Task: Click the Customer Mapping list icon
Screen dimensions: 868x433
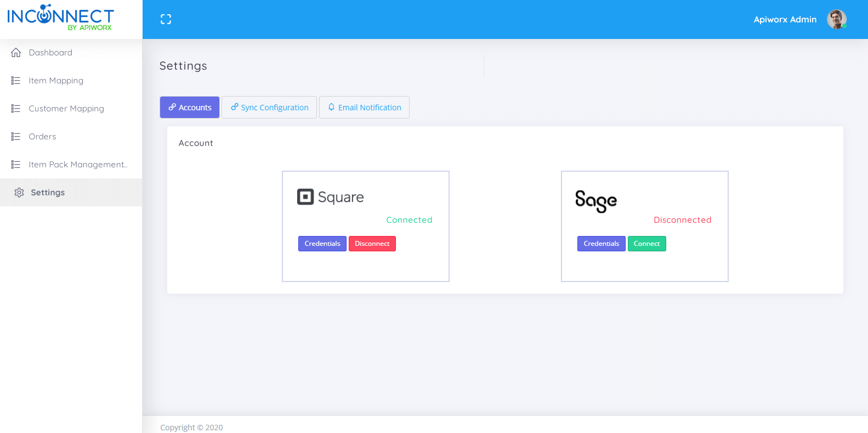Action: [16, 109]
